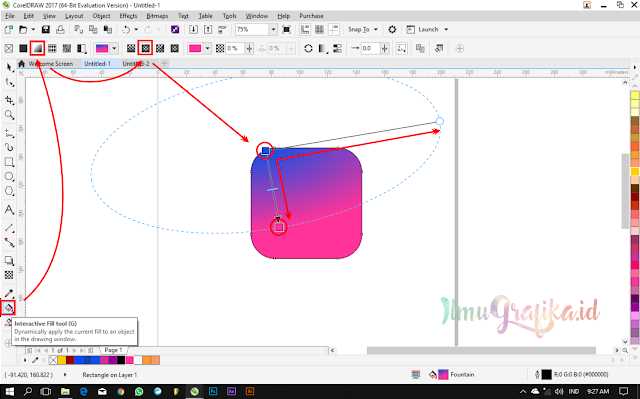The width and height of the screenshot is (640, 399).
Task: Click the Save disk icon
Action: click(46, 29)
